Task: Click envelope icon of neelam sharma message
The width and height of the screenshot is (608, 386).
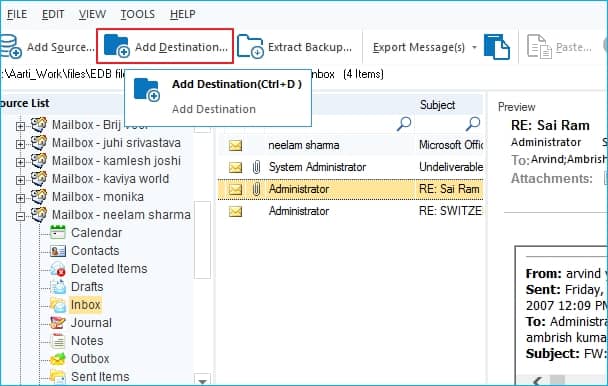Action: [x=235, y=145]
